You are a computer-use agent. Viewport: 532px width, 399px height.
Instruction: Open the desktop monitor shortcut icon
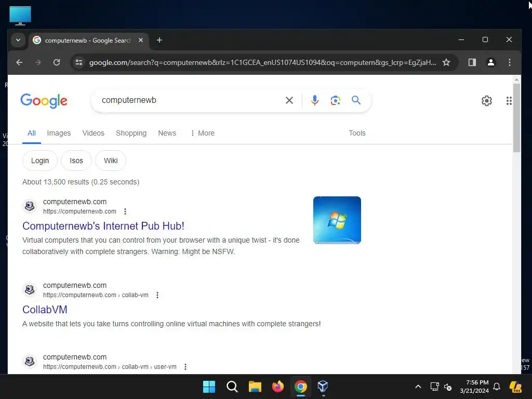(x=20, y=16)
